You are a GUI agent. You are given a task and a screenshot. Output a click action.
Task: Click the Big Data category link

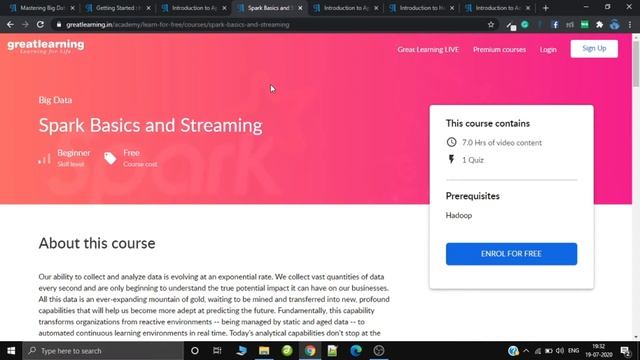click(x=55, y=100)
